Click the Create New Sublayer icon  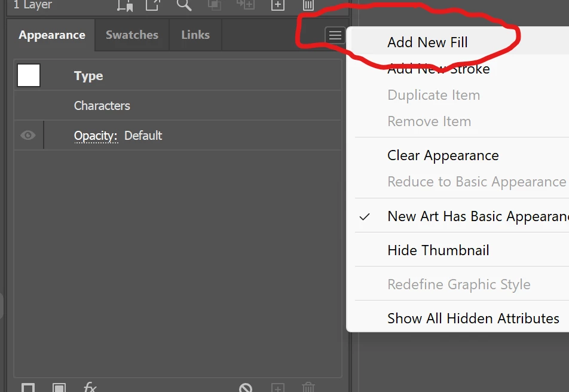click(246, 5)
